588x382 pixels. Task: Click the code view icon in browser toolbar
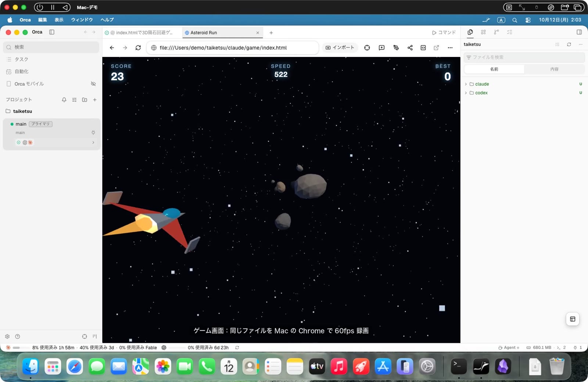coord(423,48)
